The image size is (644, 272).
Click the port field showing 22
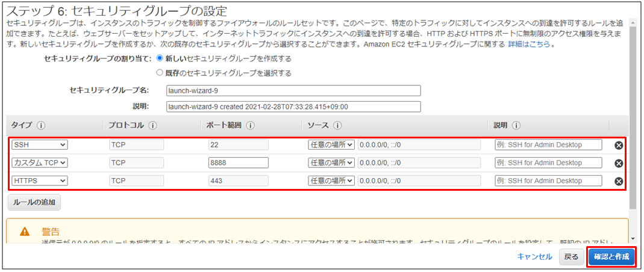pyautogui.click(x=239, y=145)
